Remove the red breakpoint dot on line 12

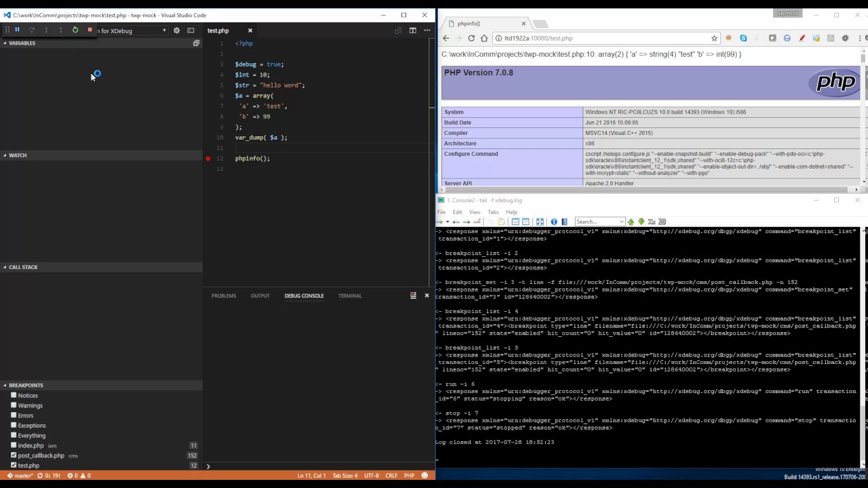tap(208, 159)
